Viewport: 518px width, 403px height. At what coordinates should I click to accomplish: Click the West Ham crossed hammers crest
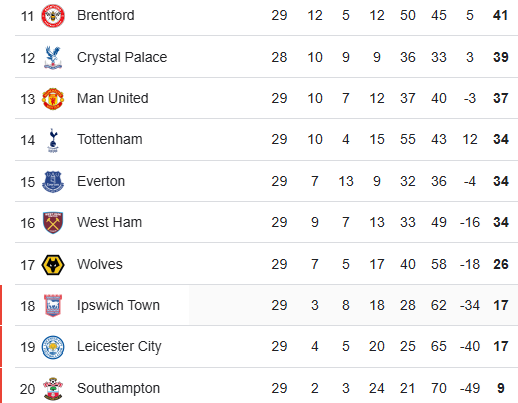point(53,223)
